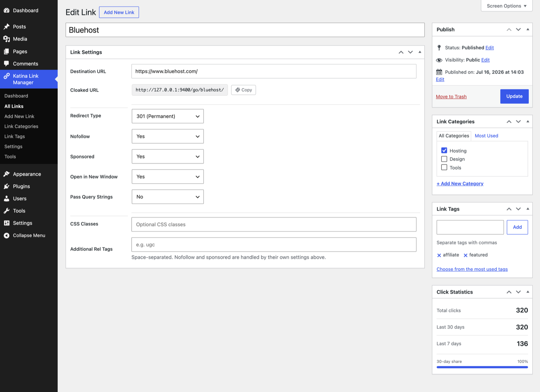The width and height of the screenshot is (540, 392).
Task: Click the Plugins plug icon
Action: (x=6, y=186)
